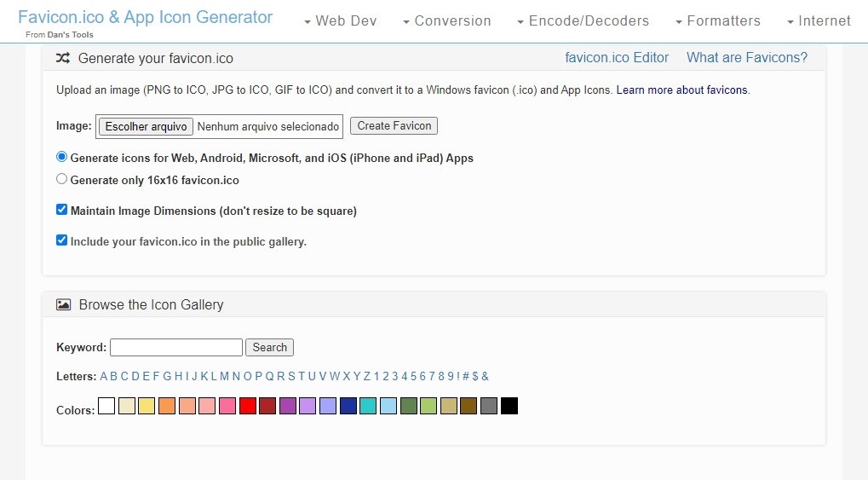The width and height of the screenshot is (868, 480).
Task: Browse icons starting with the $ symbol
Action: pos(475,376)
